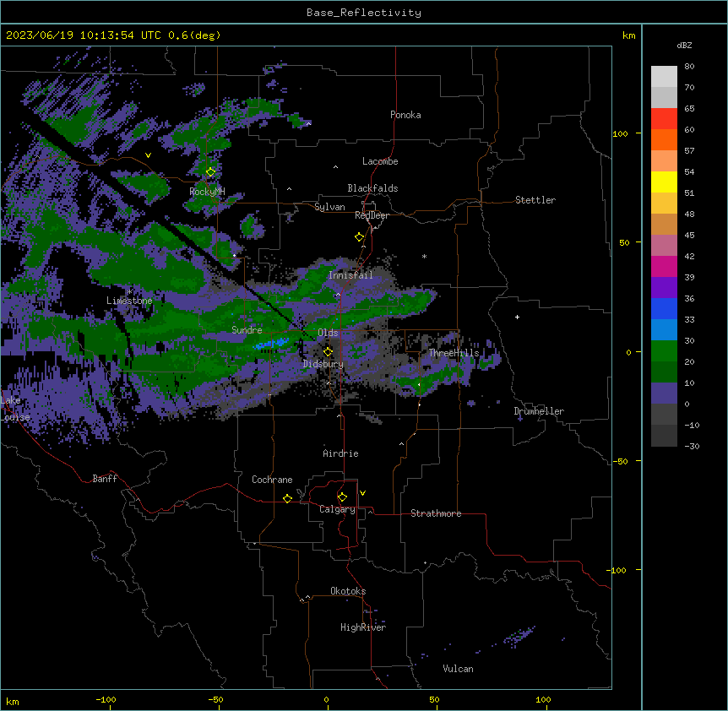Click the Stettler city label

pyautogui.click(x=535, y=200)
